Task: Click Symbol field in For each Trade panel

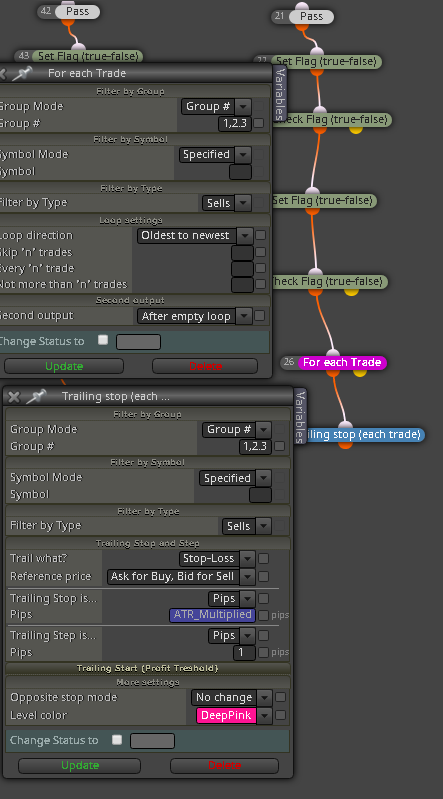Action: tap(241, 172)
